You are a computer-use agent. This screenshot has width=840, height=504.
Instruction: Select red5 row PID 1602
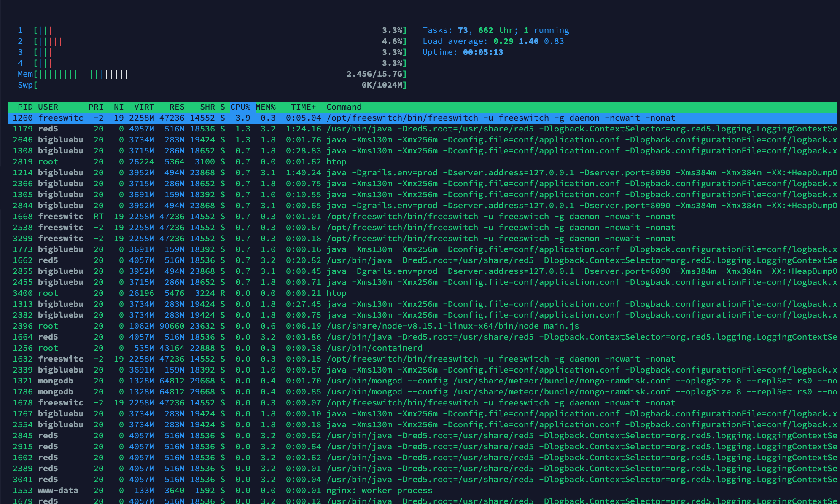(x=423, y=458)
